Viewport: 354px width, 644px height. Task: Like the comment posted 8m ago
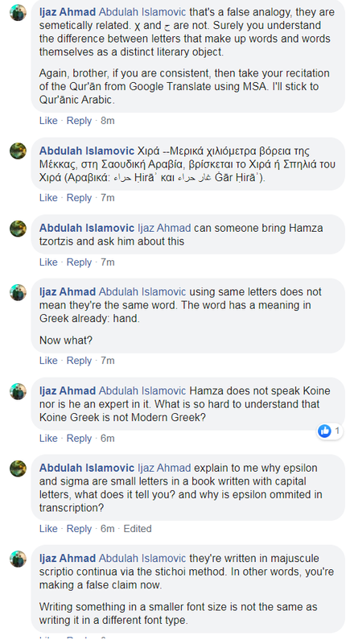click(48, 121)
